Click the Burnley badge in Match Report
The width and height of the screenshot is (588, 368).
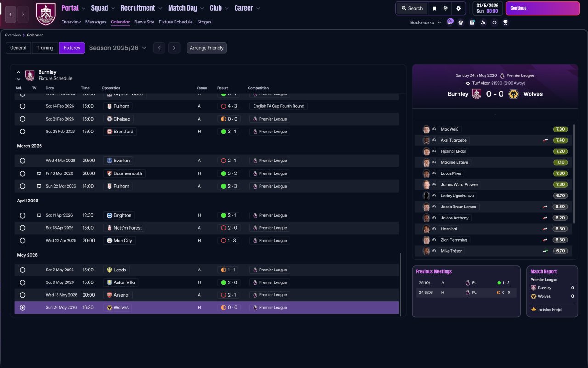[x=534, y=288]
